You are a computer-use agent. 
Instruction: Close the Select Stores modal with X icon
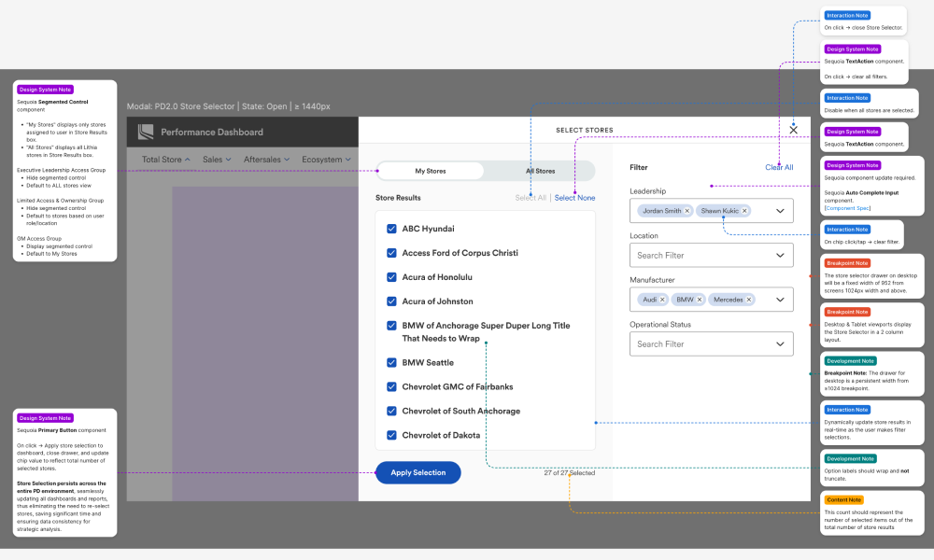point(793,130)
